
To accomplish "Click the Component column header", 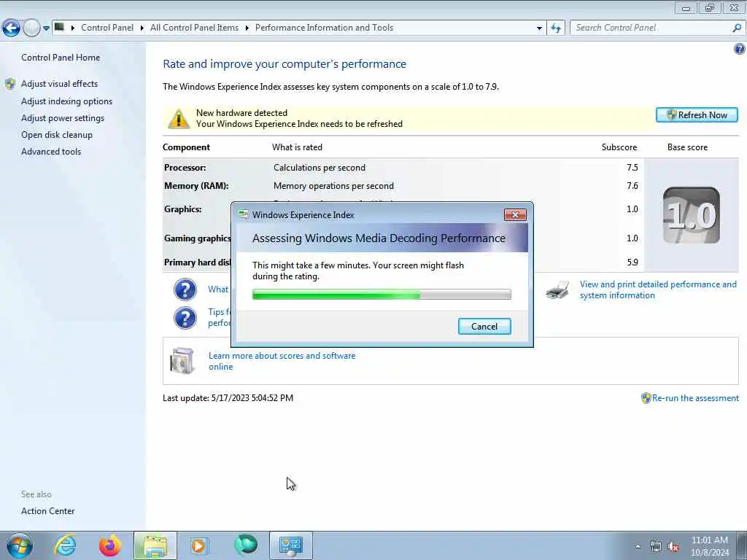I will click(x=186, y=147).
